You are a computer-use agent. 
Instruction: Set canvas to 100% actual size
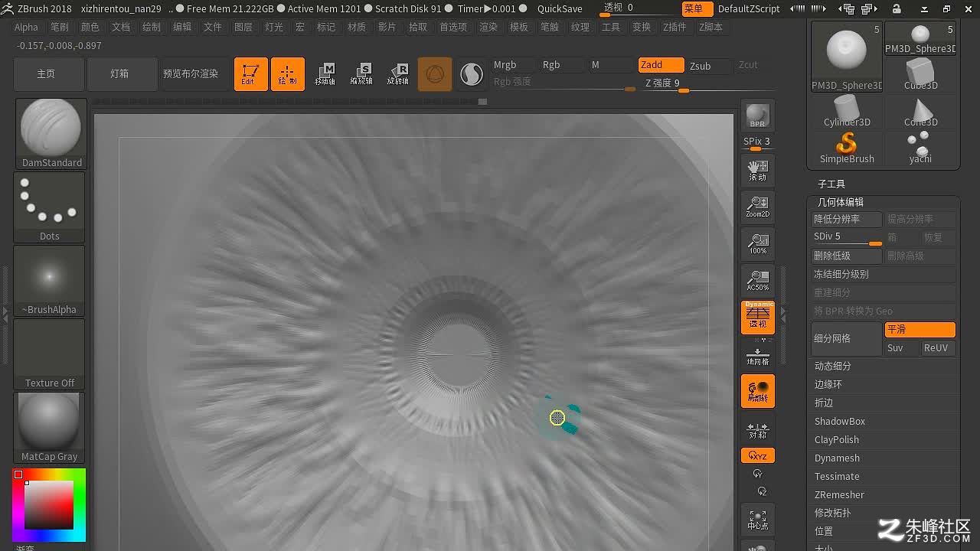[x=758, y=243]
